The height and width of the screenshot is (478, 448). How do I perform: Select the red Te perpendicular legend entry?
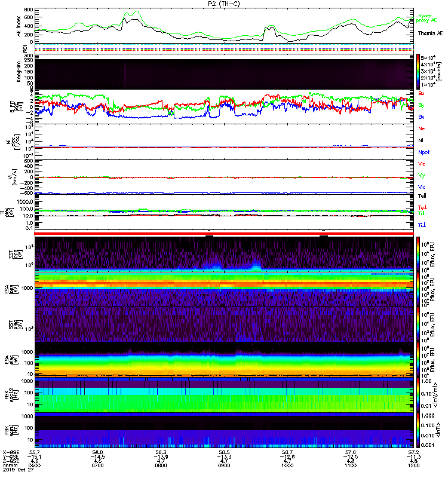click(422, 207)
